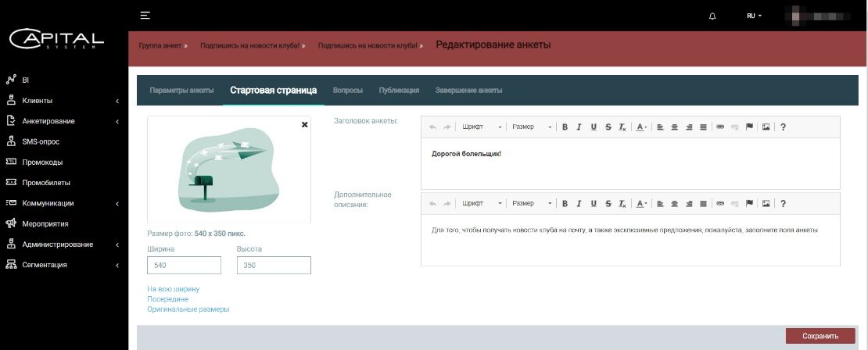
Task: Open Шрифт dropdown in the Заголовок анкеты editor
Action: [x=482, y=127]
